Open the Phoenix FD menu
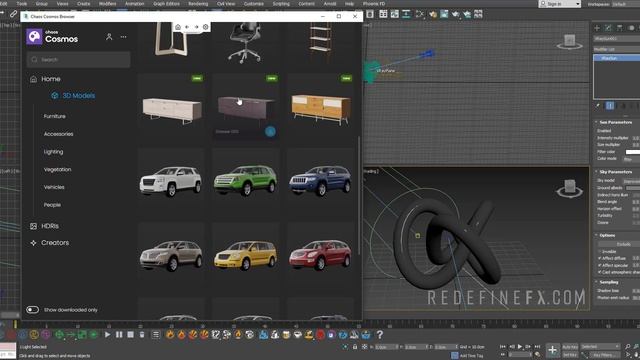This screenshot has height=360, width=640. (374, 4)
